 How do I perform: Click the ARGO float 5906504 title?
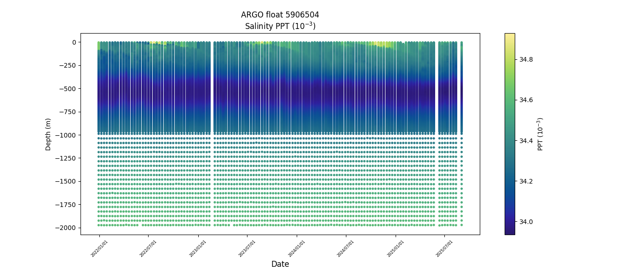[280, 15]
